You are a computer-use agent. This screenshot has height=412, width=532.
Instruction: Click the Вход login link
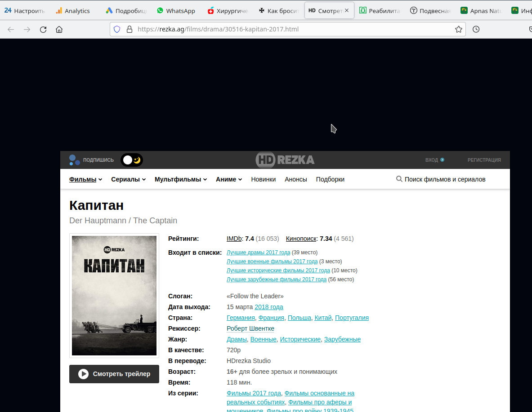434,160
